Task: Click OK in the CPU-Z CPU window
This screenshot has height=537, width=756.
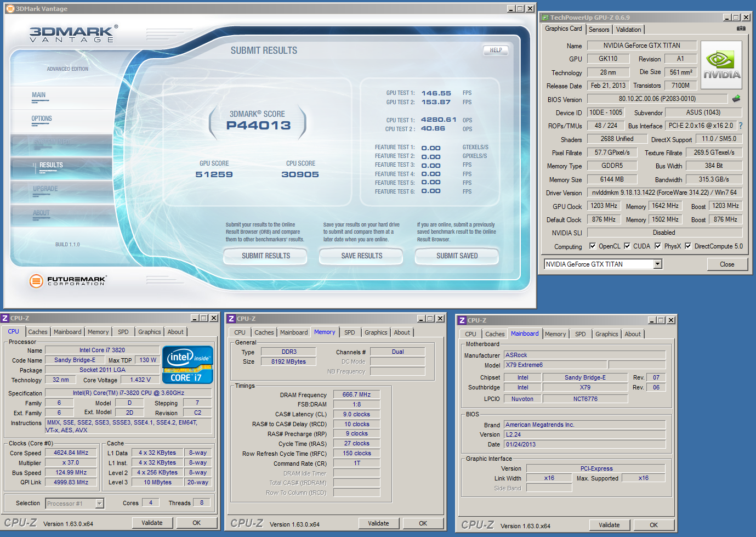Action: coord(196,523)
